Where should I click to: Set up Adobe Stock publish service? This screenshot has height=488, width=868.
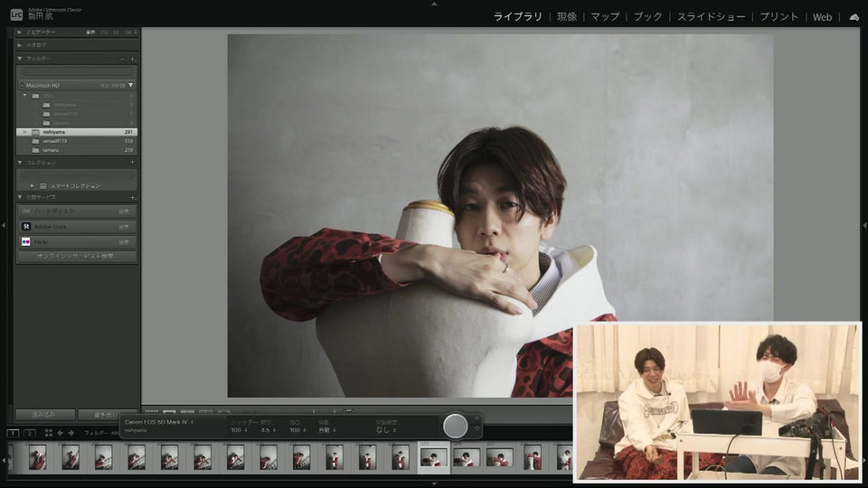pyautogui.click(x=124, y=227)
